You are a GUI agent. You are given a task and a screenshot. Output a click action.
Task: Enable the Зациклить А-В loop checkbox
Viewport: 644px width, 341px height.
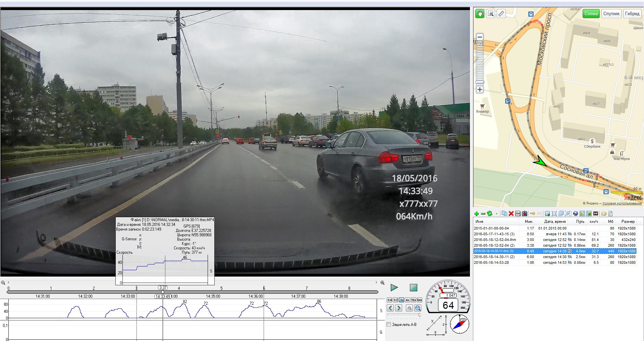(389, 325)
